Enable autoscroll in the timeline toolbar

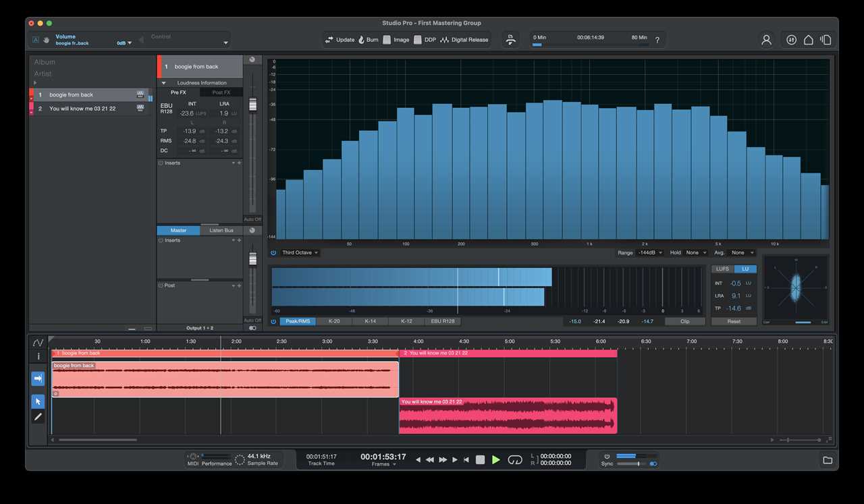38,379
